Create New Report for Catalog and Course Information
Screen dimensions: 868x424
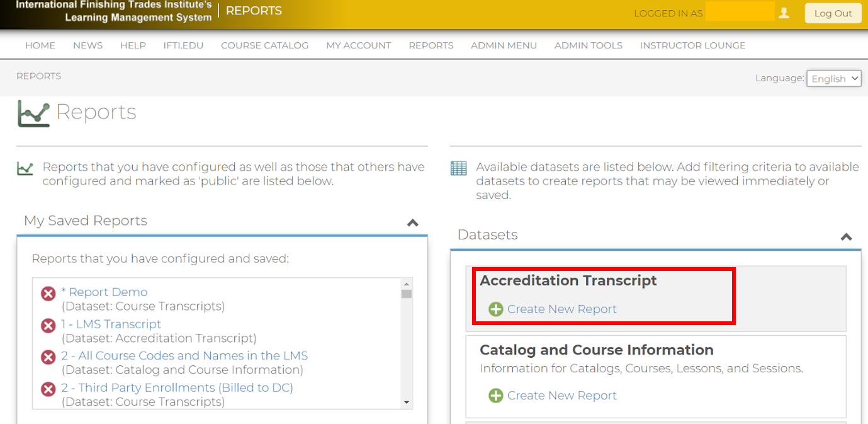coord(562,396)
